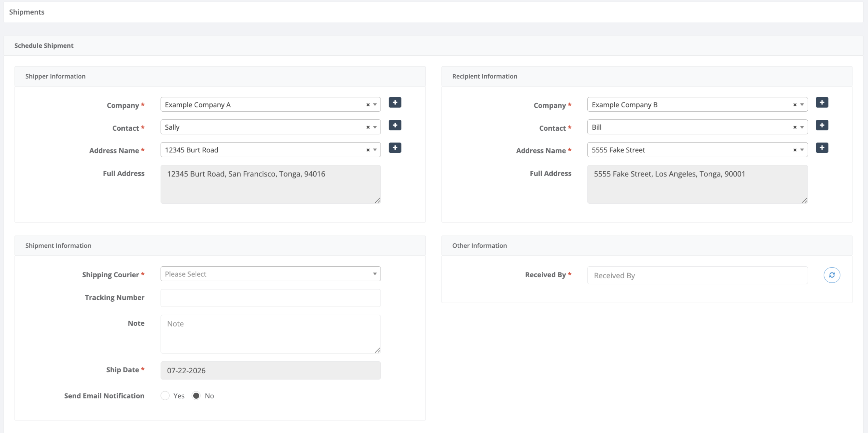Click the refresh icon beside Received By
The width and height of the screenshot is (868, 433).
(x=832, y=275)
